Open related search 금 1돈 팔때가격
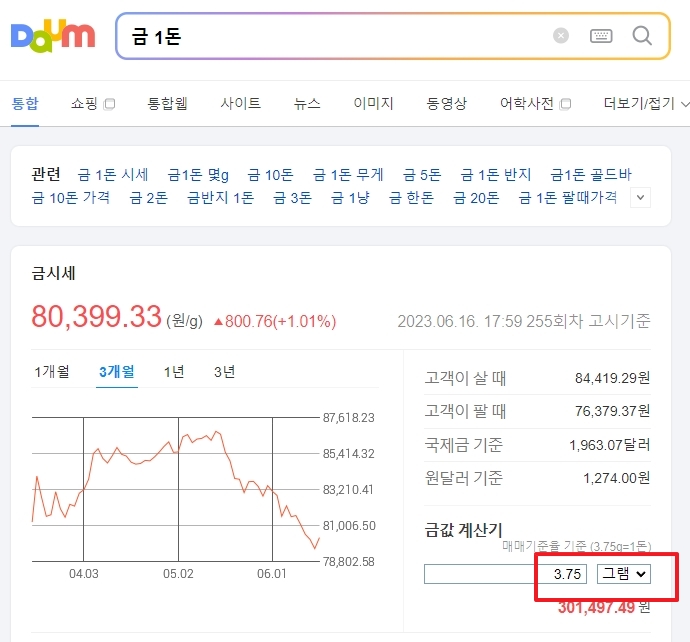Screen dimensions: 690x642 [568, 198]
